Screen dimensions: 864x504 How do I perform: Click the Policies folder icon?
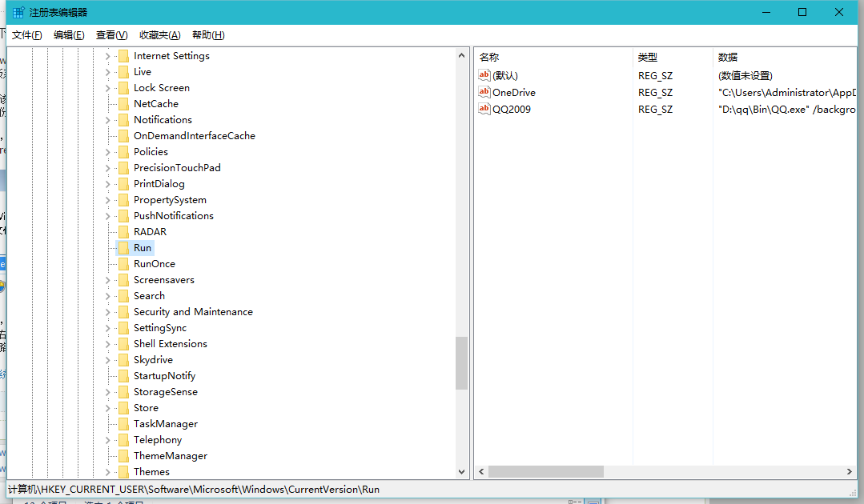tap(123, 151)
